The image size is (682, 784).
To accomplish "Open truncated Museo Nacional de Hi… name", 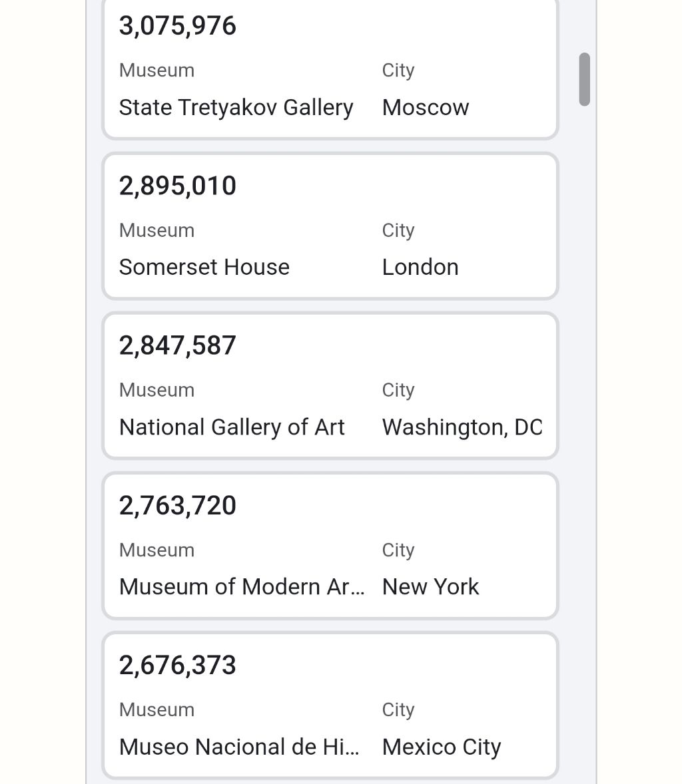I will (x=239, y=747).
